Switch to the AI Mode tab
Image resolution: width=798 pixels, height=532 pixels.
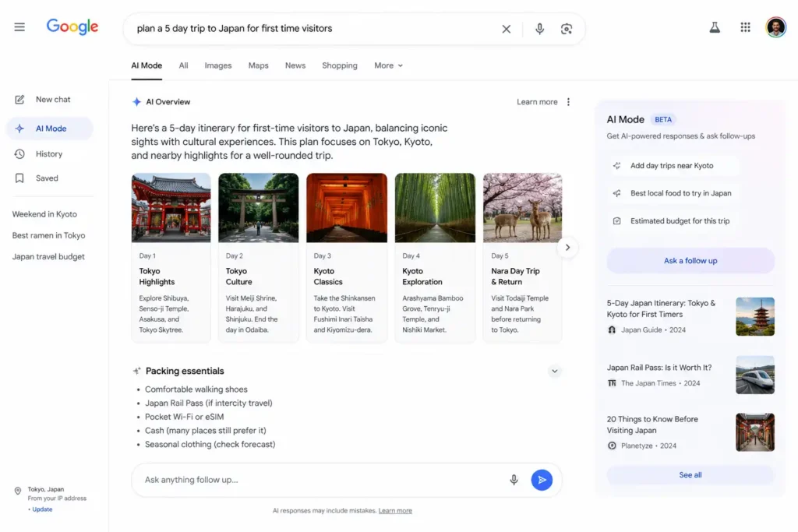[x=147, y=65]
